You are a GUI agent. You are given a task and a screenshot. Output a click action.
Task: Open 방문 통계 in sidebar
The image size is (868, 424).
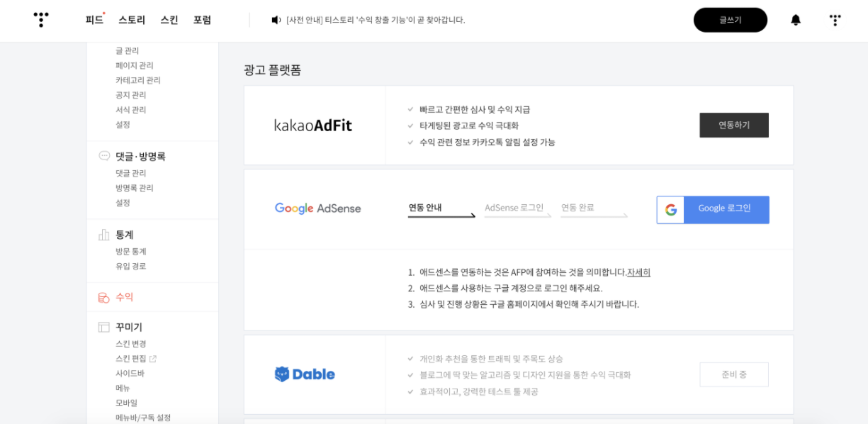tap(131, 252)
